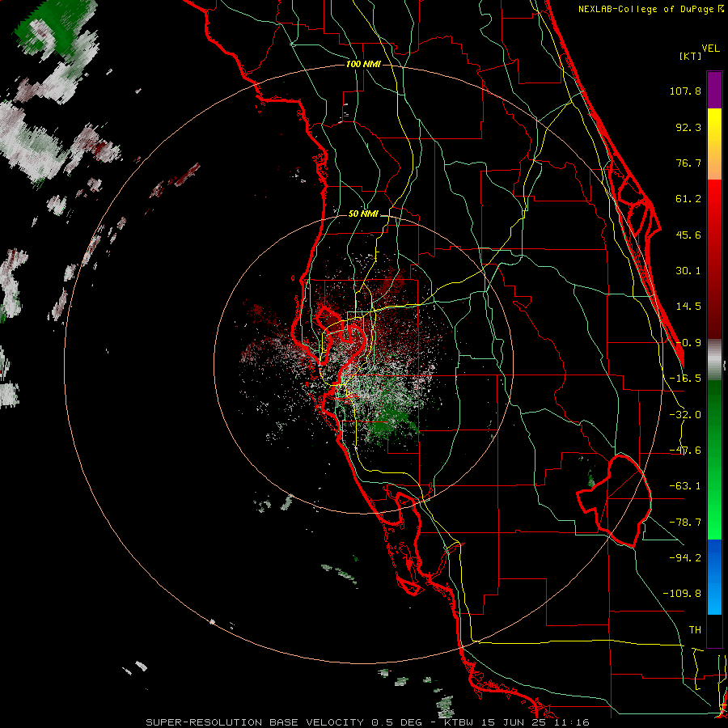The image size is (728, 728).
Task: Select the 14.5 legend value
Action: 688,307
